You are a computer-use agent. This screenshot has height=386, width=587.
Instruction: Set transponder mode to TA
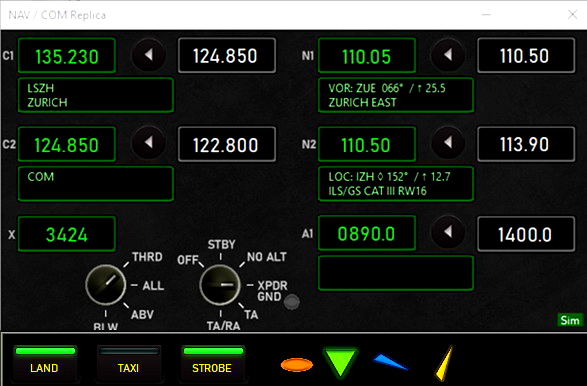coord(251,314)
